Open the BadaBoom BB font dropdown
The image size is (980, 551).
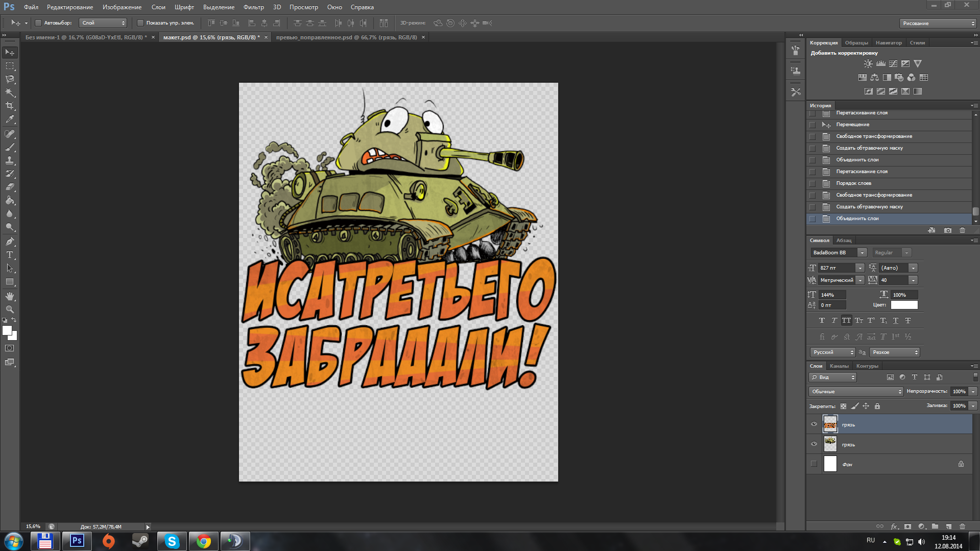[862, 253]
